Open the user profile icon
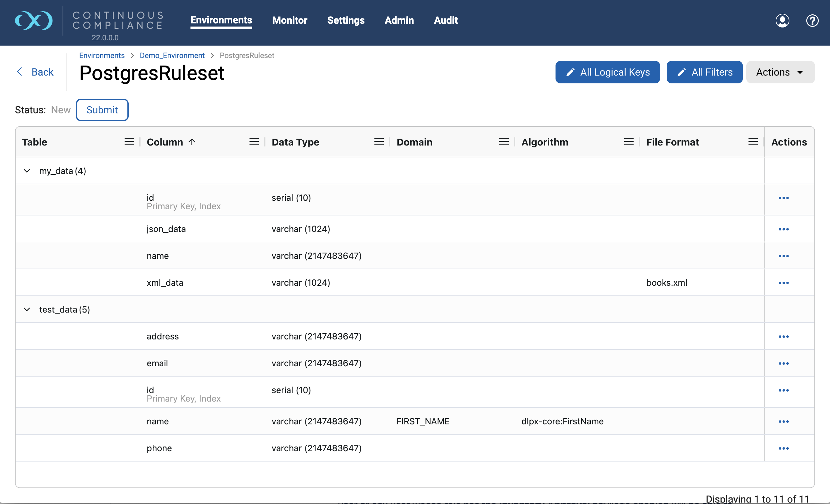The image size is (830, 504). [x=782, y=21]
